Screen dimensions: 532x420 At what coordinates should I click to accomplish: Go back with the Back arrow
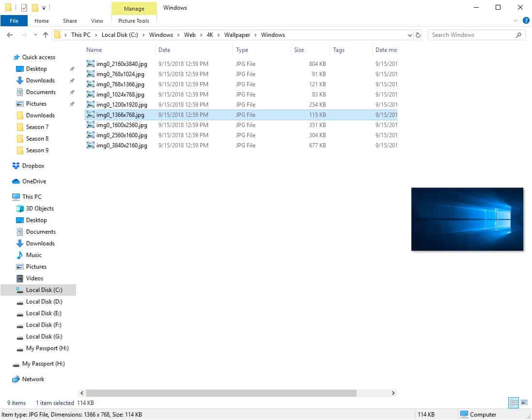tap(10, 35)
